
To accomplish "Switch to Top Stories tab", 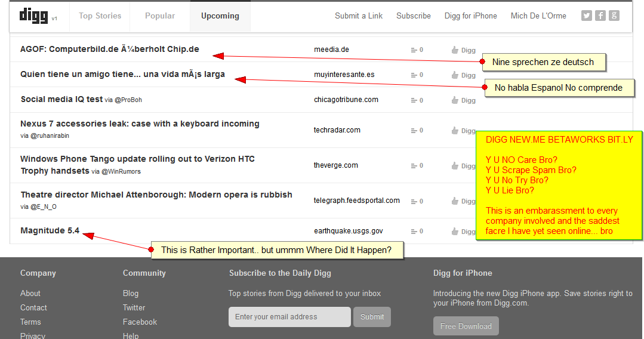I will [x=100, y=16].
